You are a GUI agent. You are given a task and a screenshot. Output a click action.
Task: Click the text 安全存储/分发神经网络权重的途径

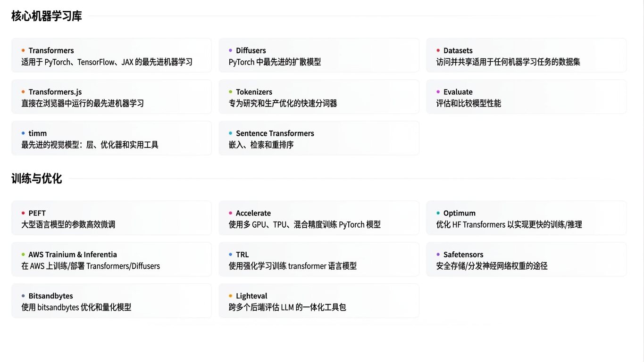(492, 266)
